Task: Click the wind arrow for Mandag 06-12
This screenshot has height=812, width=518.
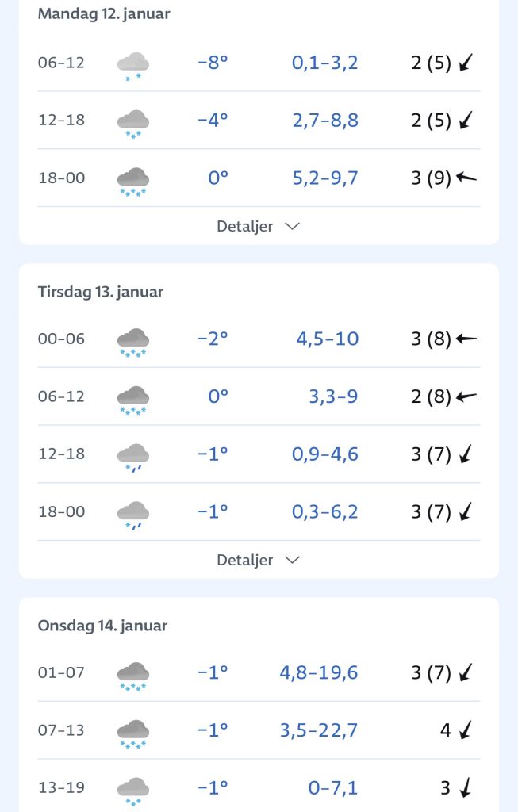Action: [466, 63]
